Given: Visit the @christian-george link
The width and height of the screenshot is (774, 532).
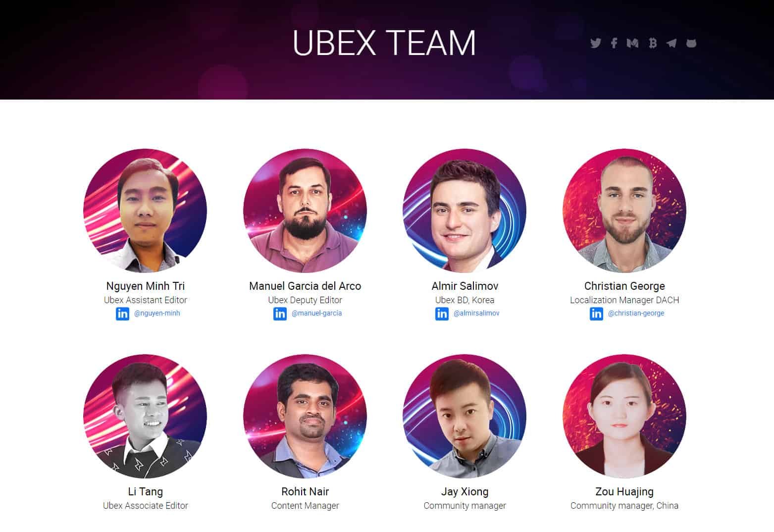Looking at the screenshot, I should pos(636,313).
